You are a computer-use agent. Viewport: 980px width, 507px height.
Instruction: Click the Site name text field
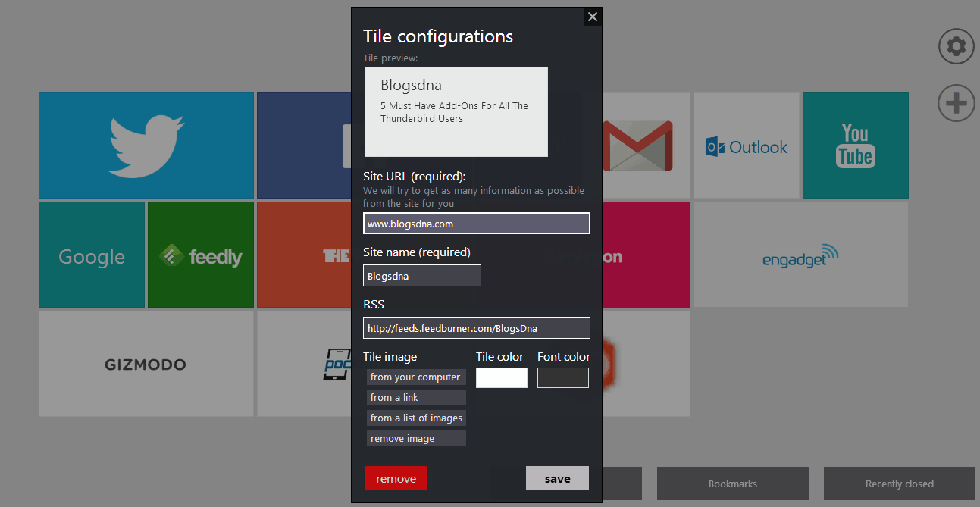tap(421, 276)
